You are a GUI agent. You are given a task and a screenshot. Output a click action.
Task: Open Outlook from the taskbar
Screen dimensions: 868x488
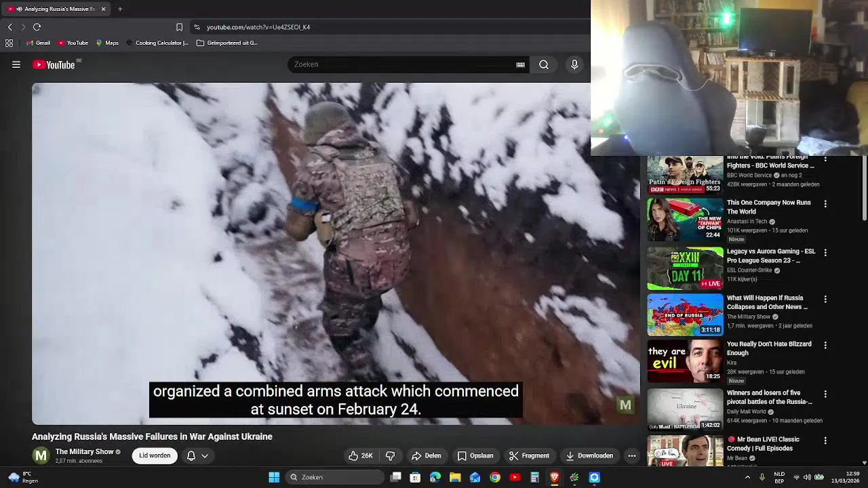pos(475,477)
